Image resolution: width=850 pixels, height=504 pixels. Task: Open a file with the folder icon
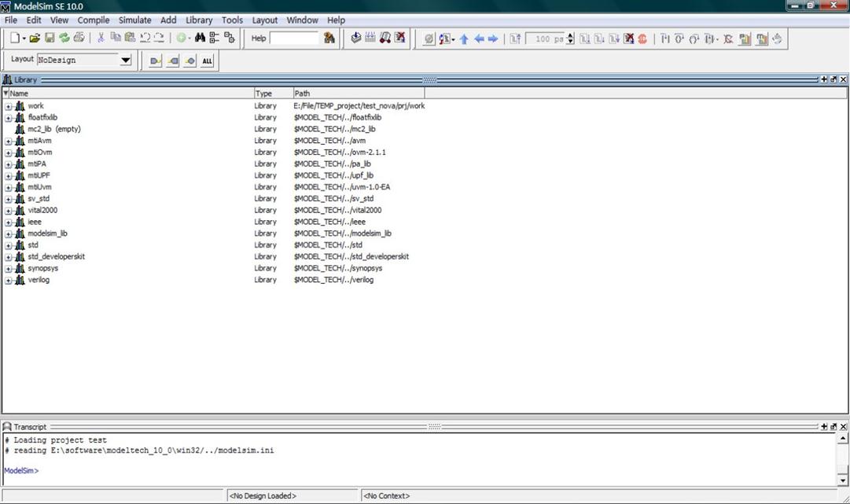[35, 38]
